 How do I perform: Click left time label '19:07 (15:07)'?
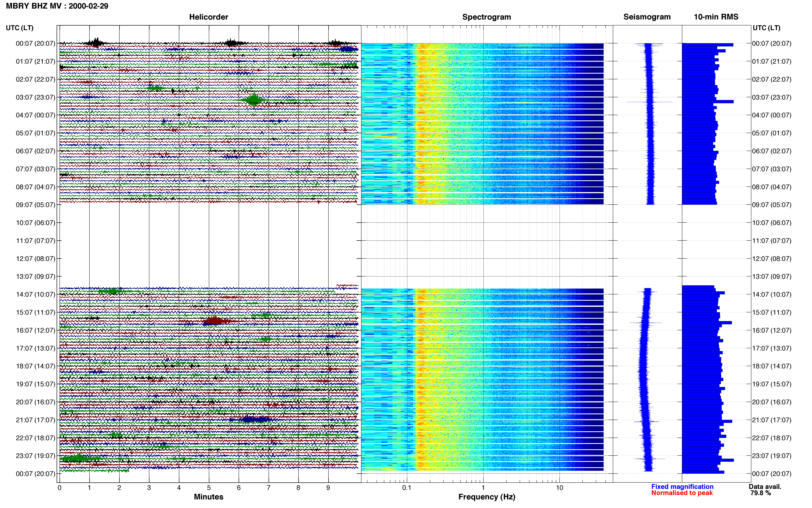coord(36,384)
